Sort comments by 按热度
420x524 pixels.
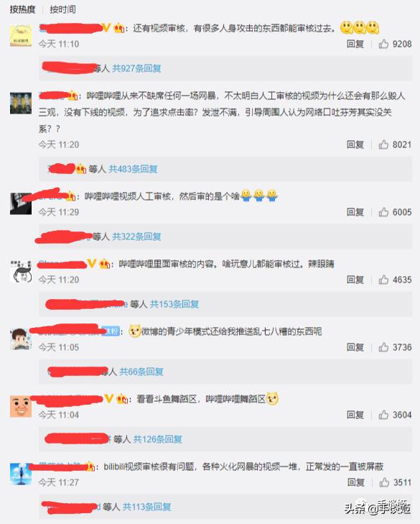point(22,9)
